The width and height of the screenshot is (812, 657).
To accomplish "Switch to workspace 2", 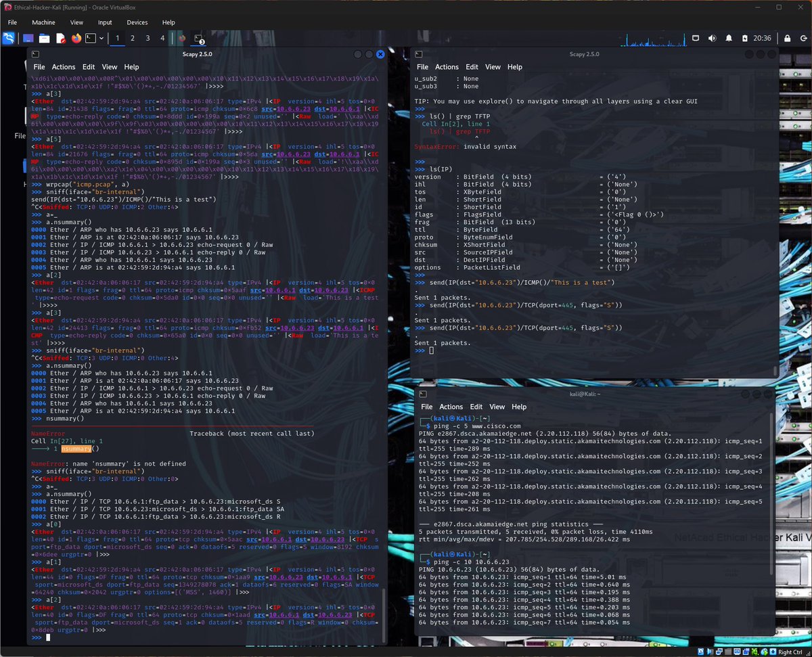I will pos(133,39).
